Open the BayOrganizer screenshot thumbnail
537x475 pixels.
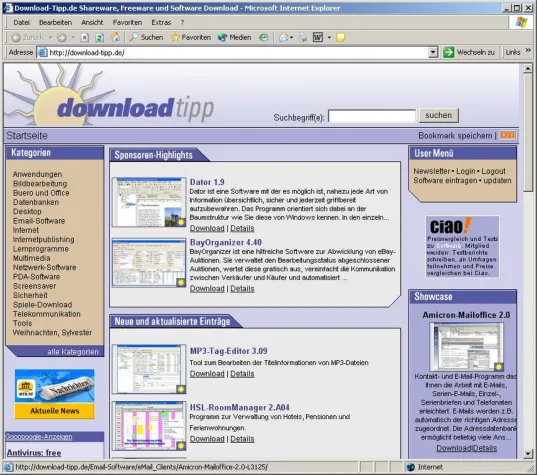149,263
